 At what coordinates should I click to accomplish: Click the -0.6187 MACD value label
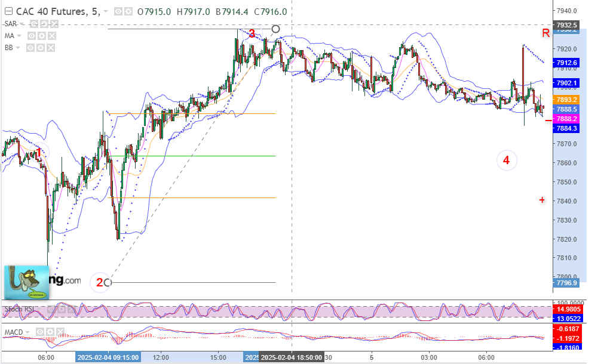568,329
